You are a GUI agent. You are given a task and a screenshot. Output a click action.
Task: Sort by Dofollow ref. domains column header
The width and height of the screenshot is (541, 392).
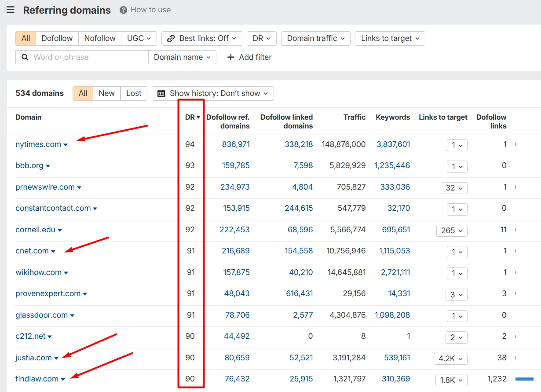tap(228, 121)
